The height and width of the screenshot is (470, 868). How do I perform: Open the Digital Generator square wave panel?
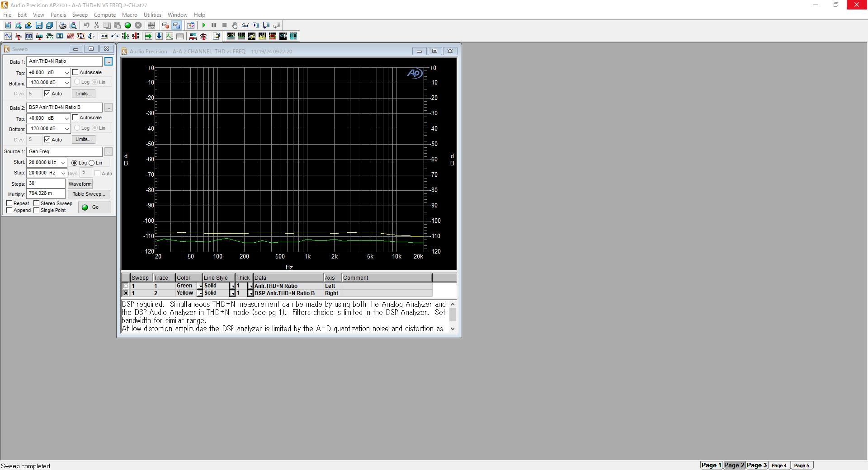(29, 36)
